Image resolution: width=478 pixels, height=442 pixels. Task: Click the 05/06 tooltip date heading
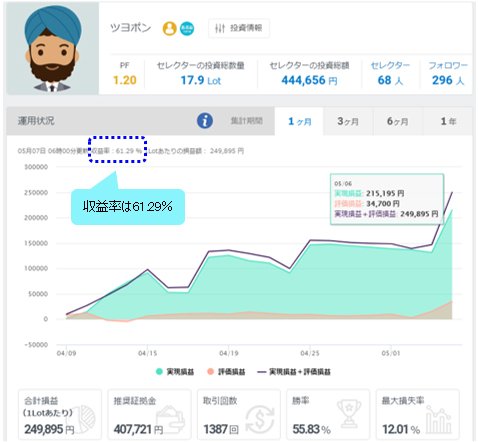point(343,184)
